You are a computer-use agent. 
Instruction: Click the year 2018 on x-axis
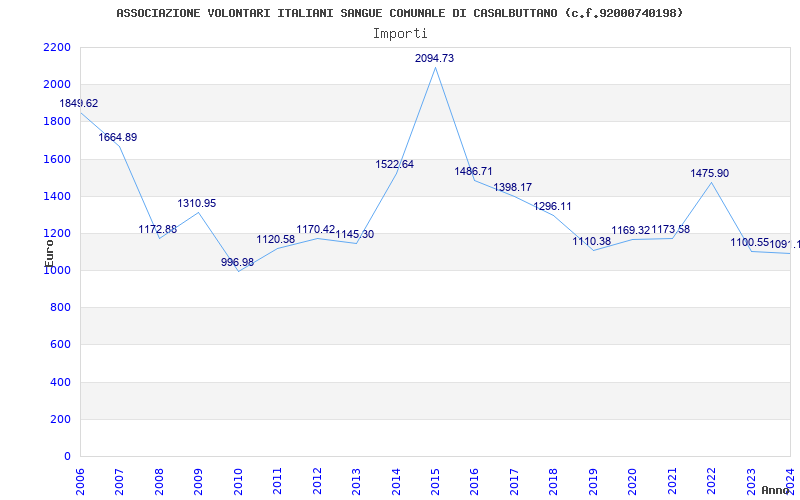[554, 481]
